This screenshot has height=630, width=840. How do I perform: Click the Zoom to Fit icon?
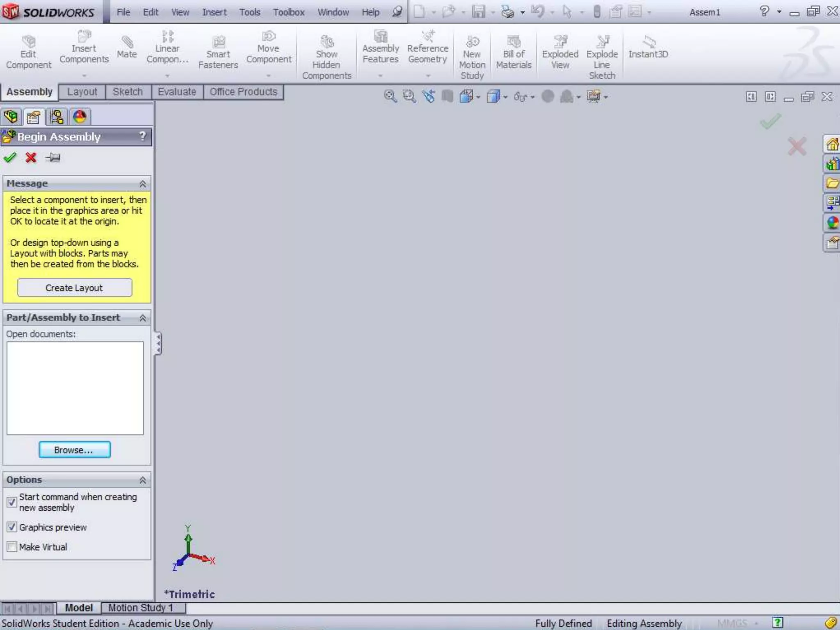(390, 97)
